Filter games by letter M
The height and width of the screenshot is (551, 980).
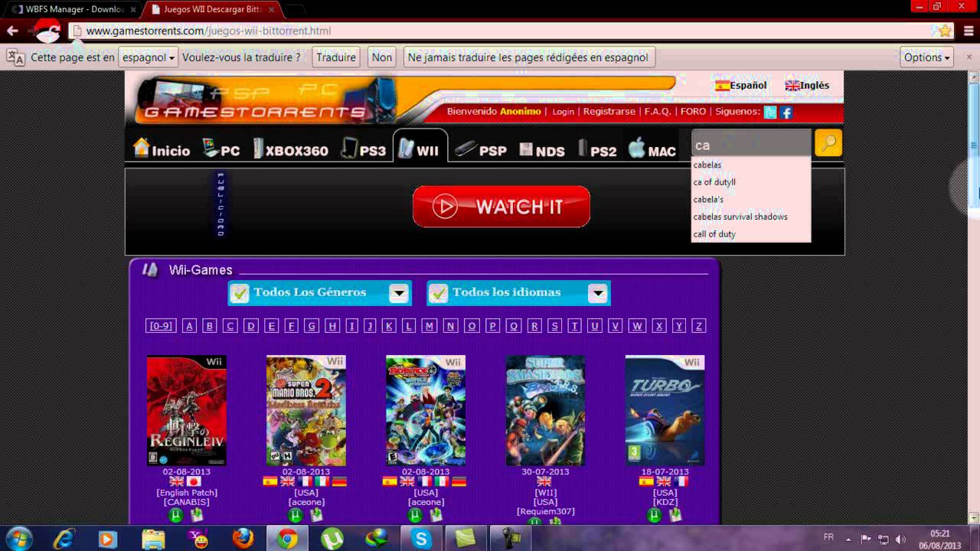point(430,326)
